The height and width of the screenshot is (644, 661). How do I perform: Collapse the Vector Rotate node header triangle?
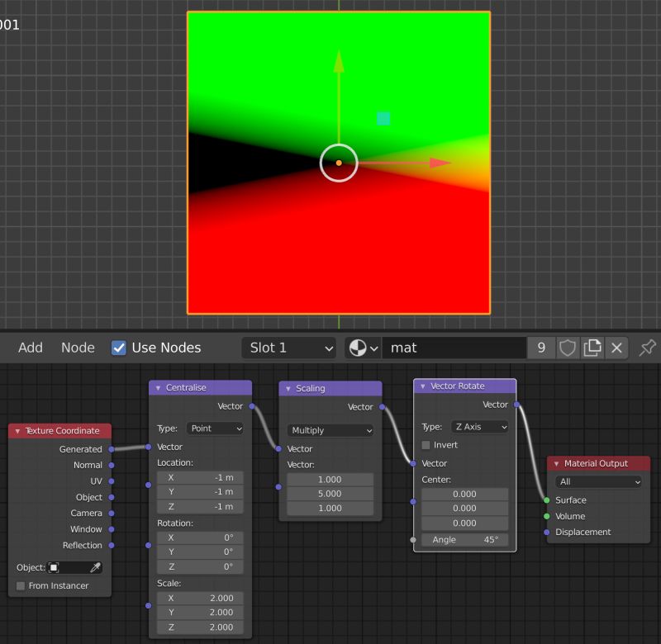point(422,386)
